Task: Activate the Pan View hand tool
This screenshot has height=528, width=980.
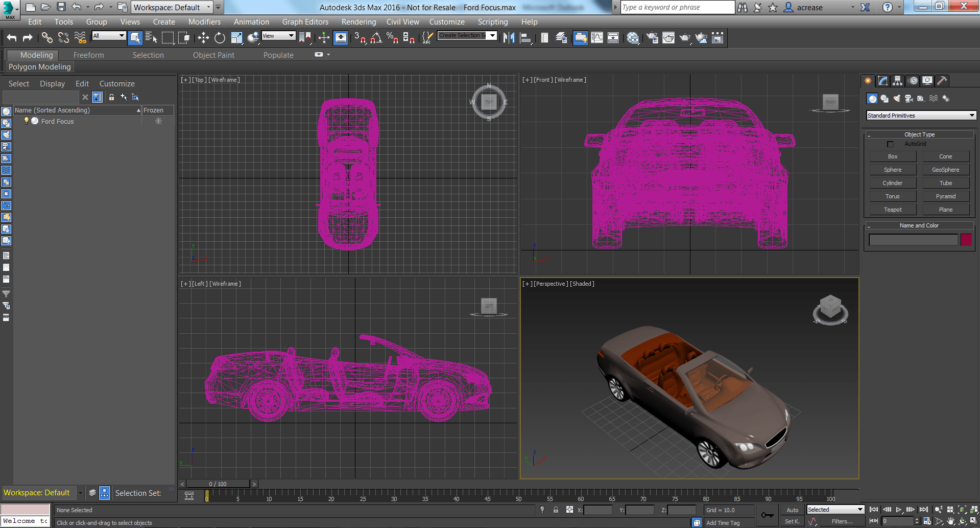Action: 951,521
